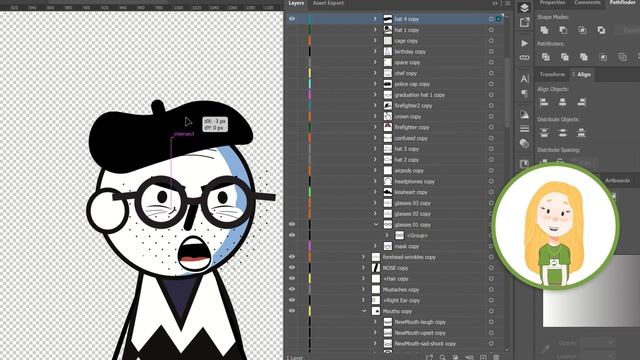This screenshot has width=640, height=360.
Task: Expand the NOSE copy layer
Action: tap(363, 268)
